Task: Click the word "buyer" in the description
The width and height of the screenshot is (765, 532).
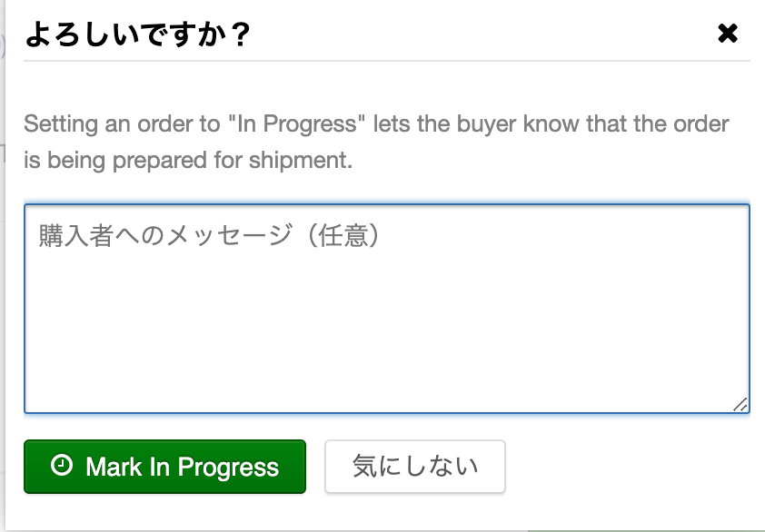Action: [486, 124]
